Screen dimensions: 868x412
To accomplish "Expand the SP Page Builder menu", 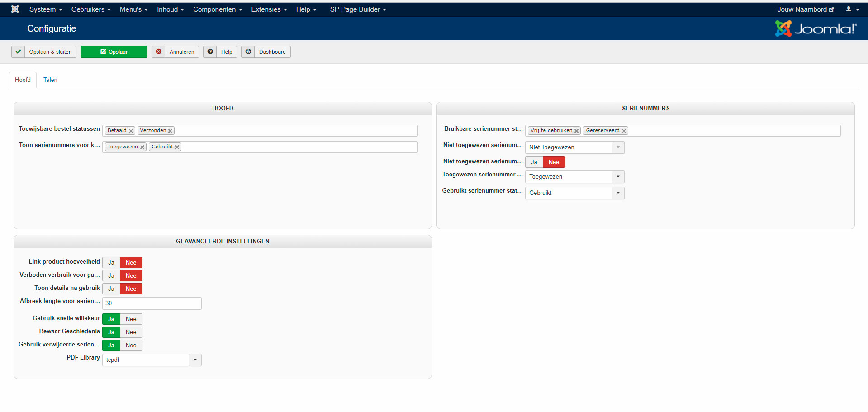I will click(x=358, y=9).
